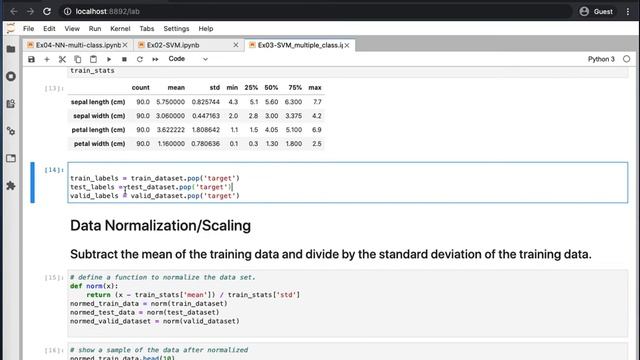Open the File menu
The height and width of the screenshot is (360, 640).
(29, 29)
